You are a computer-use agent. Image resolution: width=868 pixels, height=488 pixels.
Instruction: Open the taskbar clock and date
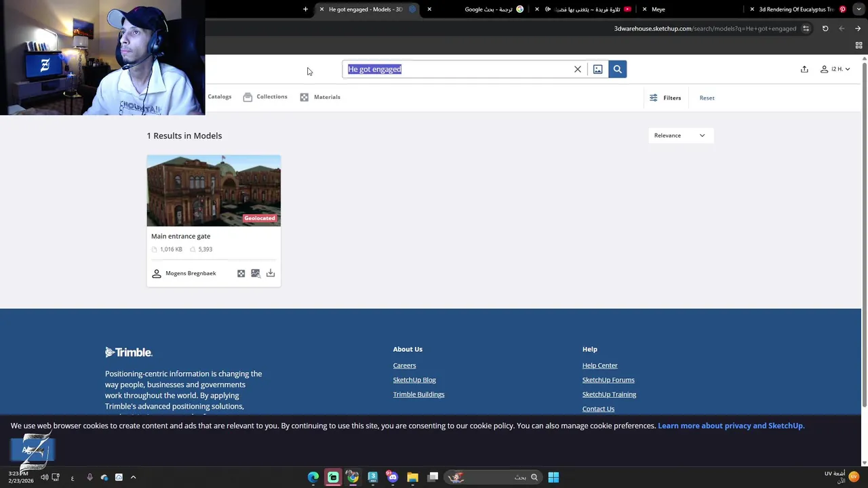click(x=21, y=477)
